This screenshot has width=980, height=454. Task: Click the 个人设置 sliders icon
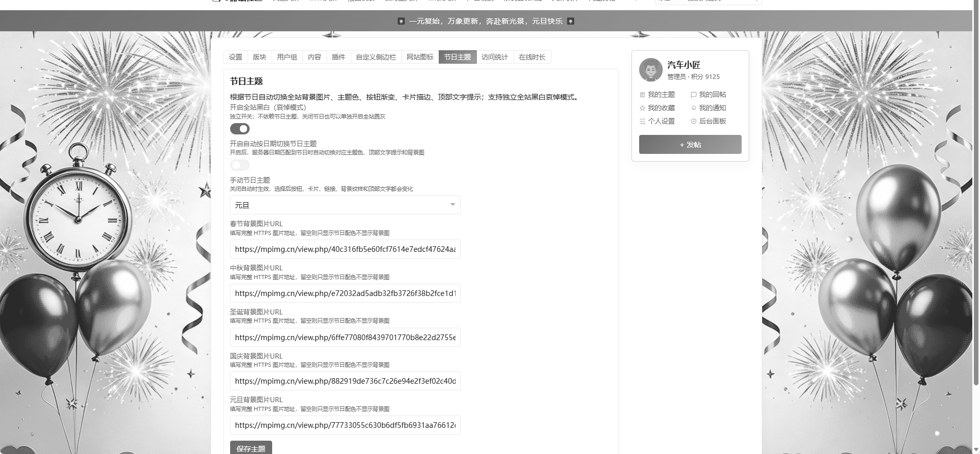point(642,122)
